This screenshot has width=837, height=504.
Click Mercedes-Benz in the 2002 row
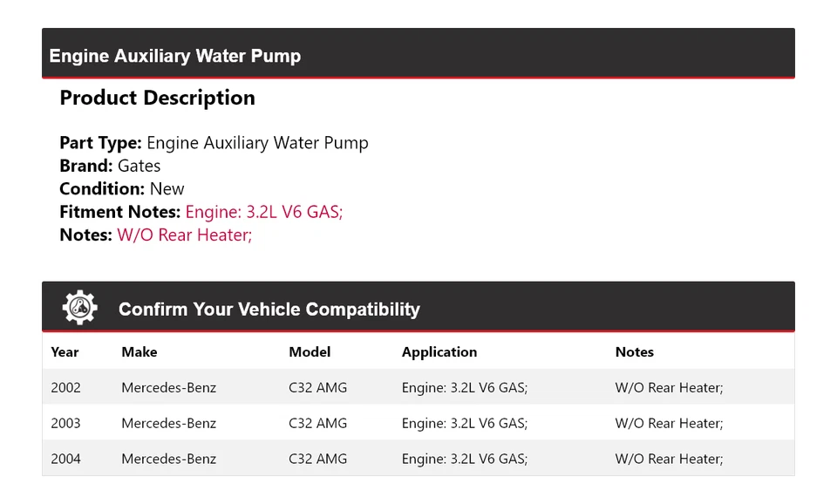(168, 388)
